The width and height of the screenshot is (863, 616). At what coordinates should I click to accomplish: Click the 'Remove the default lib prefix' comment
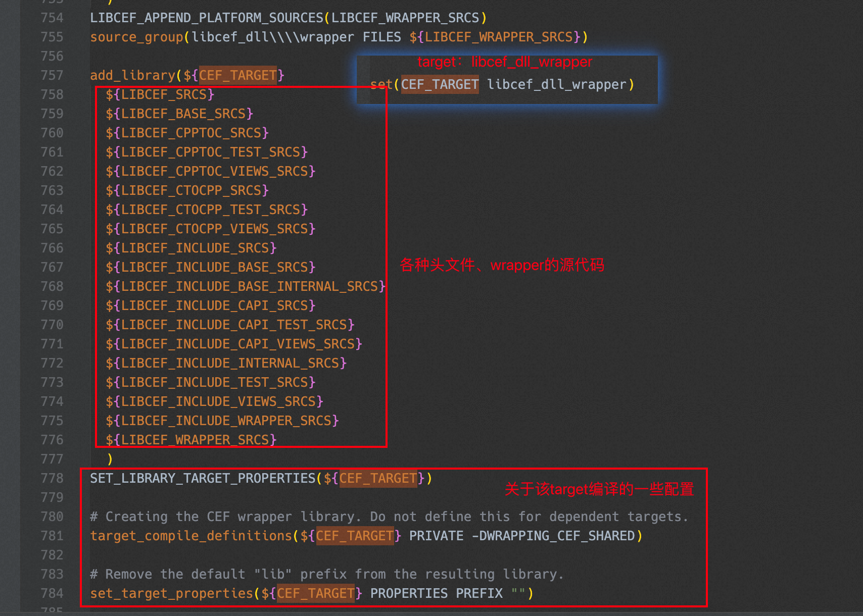click(327, 574)
